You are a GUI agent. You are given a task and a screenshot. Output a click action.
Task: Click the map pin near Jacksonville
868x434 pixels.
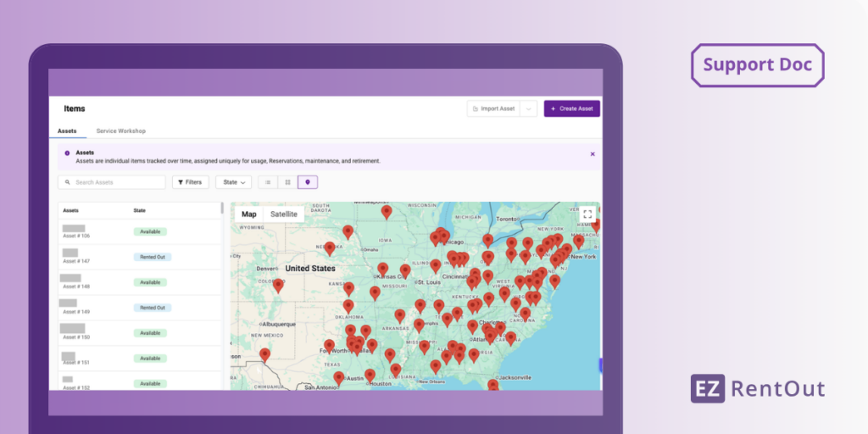click(x=492, y=384)
